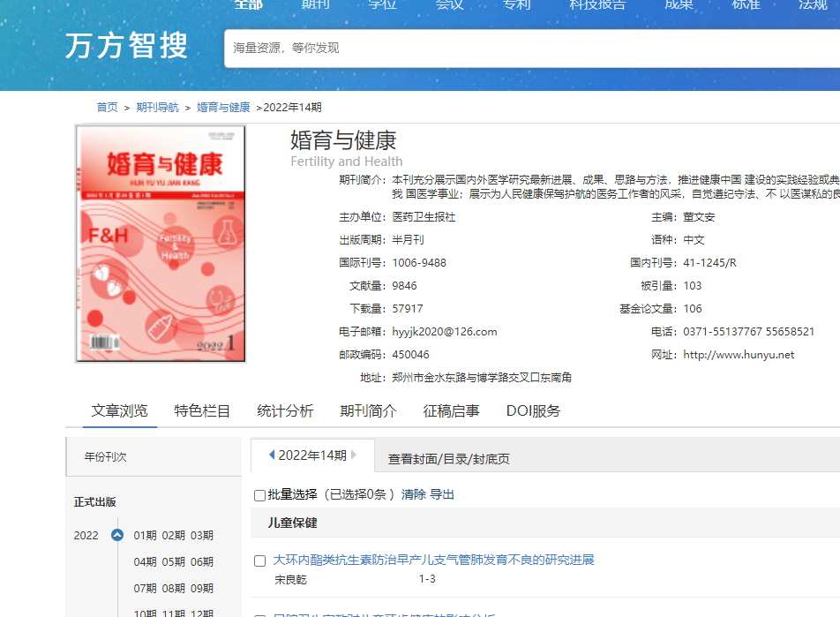Click the search box 海量资源，等你发现
This screenshot has height=617, width=840.
click(x=529, y=48)
